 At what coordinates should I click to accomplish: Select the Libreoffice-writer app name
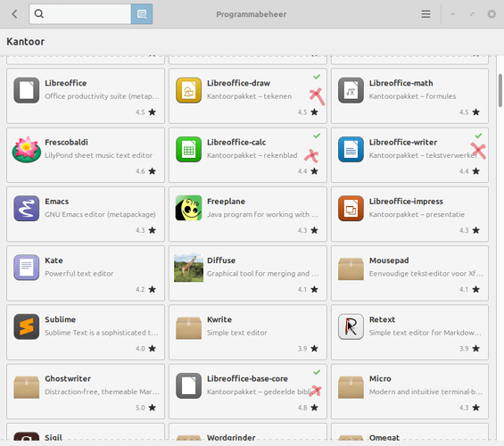pyautogui.click(x=402, y=142)
